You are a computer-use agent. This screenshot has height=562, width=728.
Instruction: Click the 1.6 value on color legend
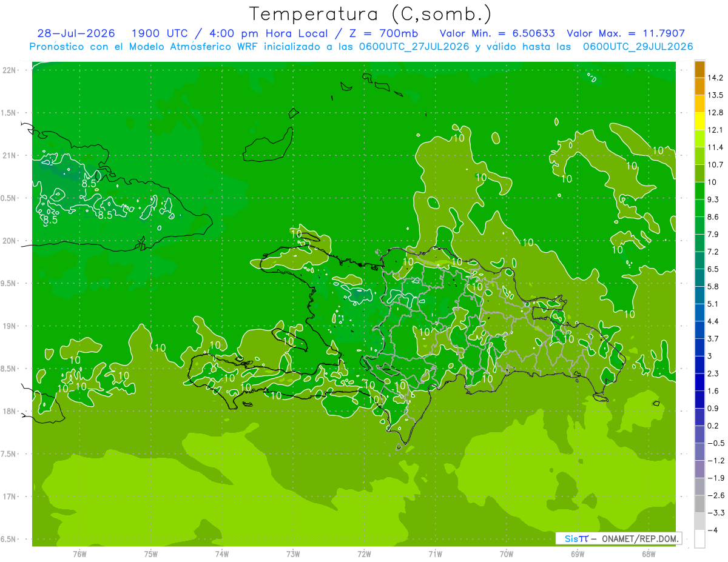tap(714, 391)
